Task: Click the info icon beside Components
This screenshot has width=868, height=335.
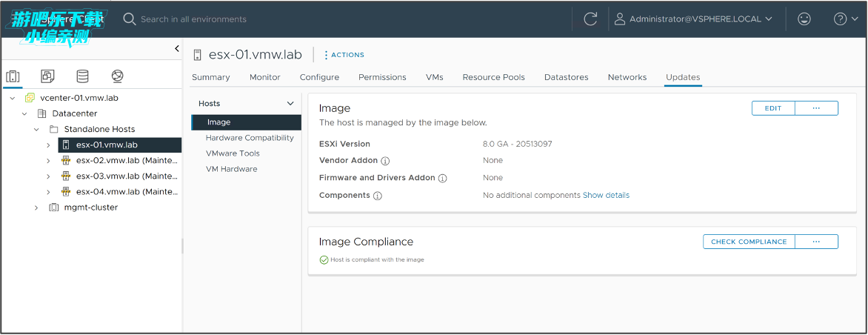Action: click(377, 196)
